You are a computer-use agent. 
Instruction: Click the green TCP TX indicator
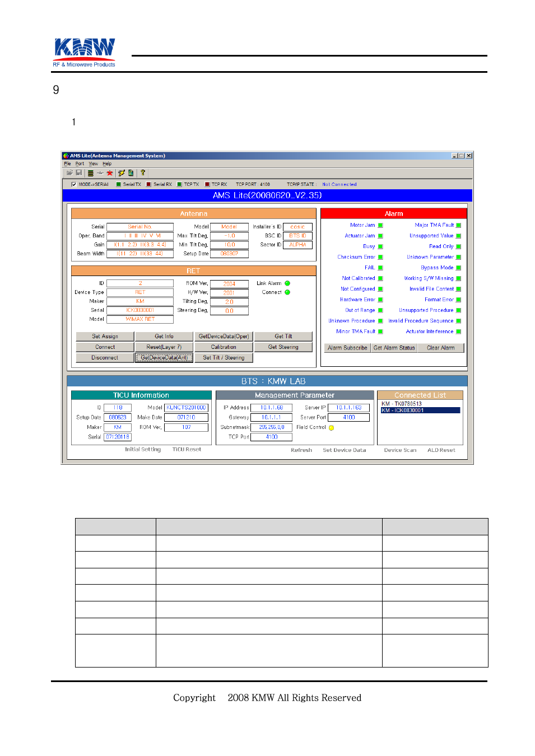(180, 184)
